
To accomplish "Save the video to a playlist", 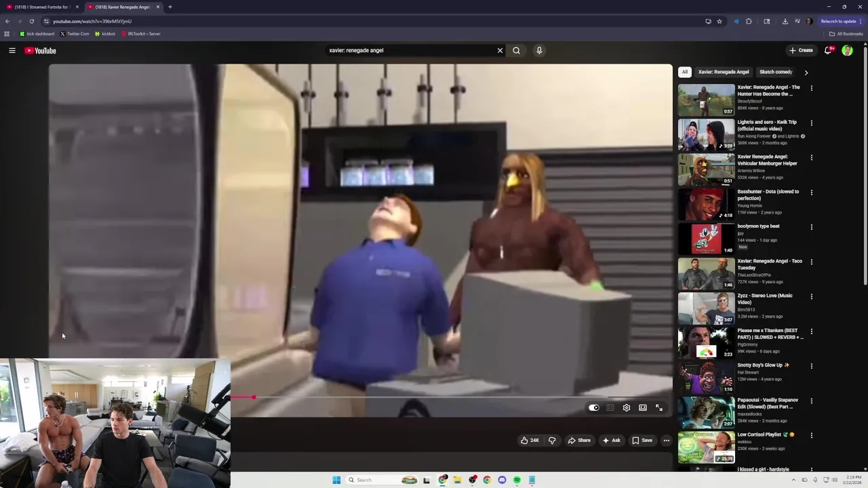I will point(642,441).
